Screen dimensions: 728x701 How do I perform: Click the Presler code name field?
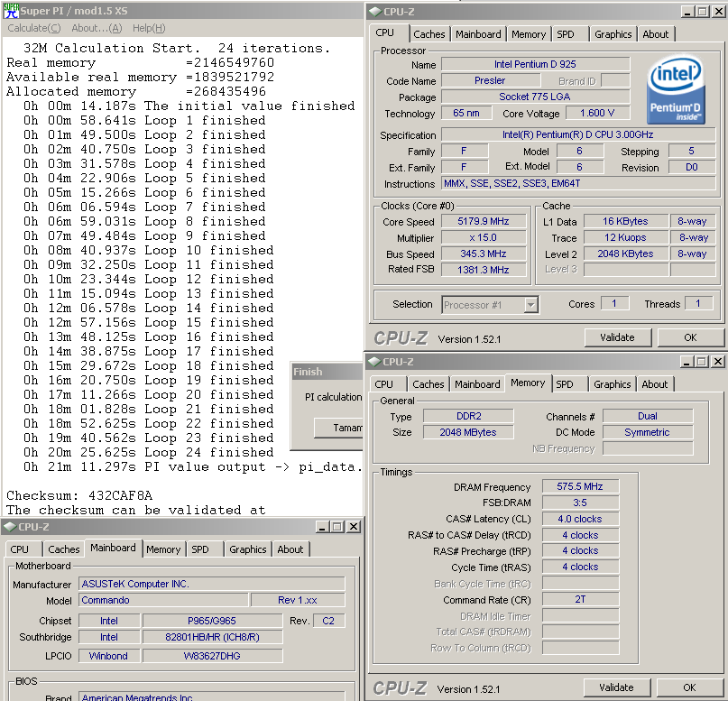click(x=490, y=80)
